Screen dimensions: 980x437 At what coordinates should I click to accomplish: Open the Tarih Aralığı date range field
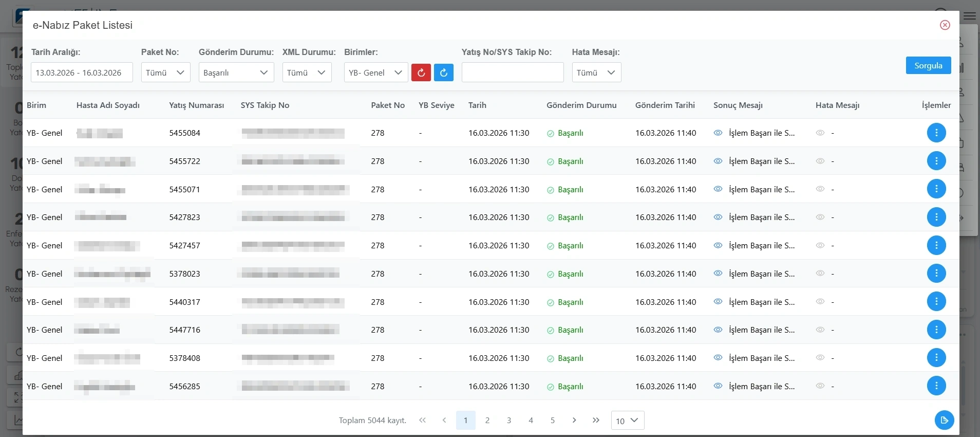82,72
